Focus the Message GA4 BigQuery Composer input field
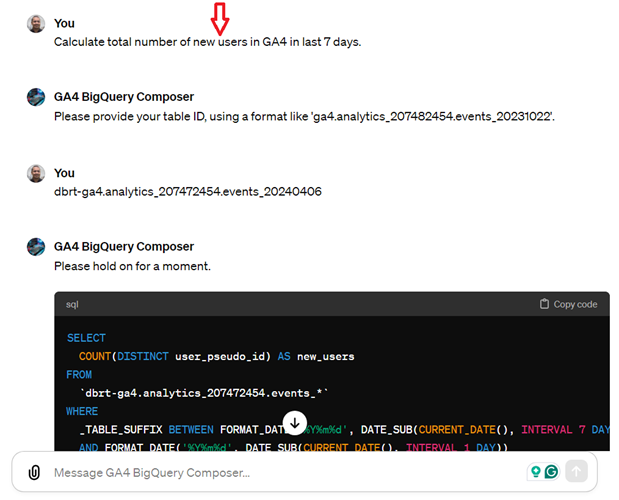 pos(288,472)
